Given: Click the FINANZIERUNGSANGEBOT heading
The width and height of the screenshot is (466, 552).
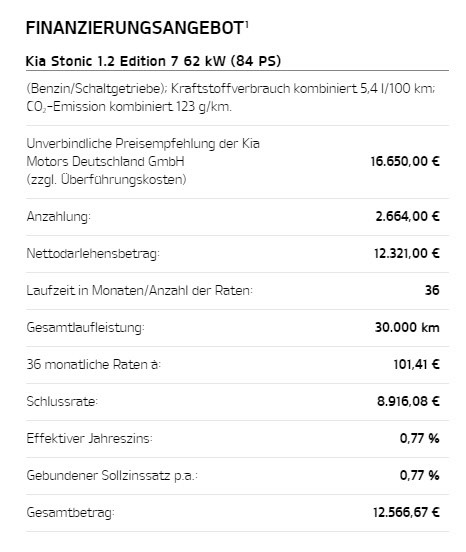Looking at the screenshot, I should click(135, 28).
